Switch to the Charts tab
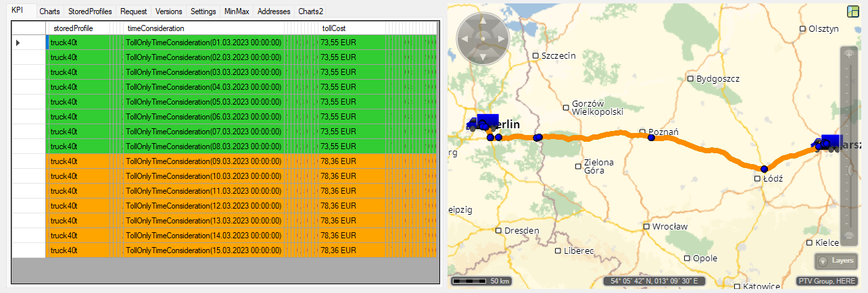868x293 pixels. [x=49, y=11]
